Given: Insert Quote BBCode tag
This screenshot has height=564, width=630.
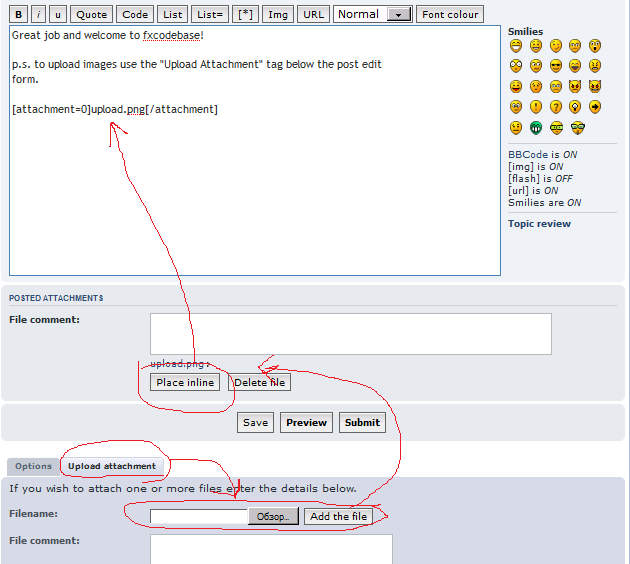Looking at the screenshot, I should point(92,14).
